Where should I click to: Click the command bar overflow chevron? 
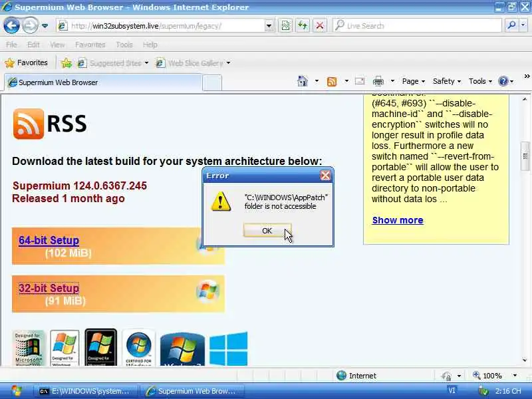[527, 76]
